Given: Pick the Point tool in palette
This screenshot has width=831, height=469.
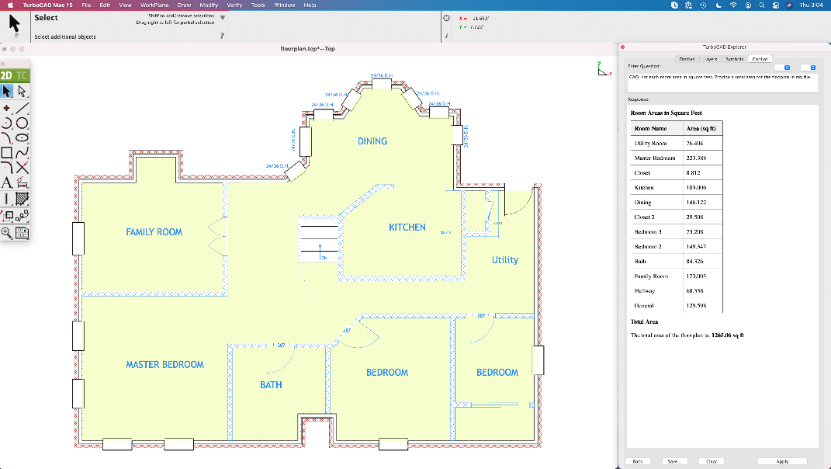Looking at the screenshot, I should click(x=7, y=108).
